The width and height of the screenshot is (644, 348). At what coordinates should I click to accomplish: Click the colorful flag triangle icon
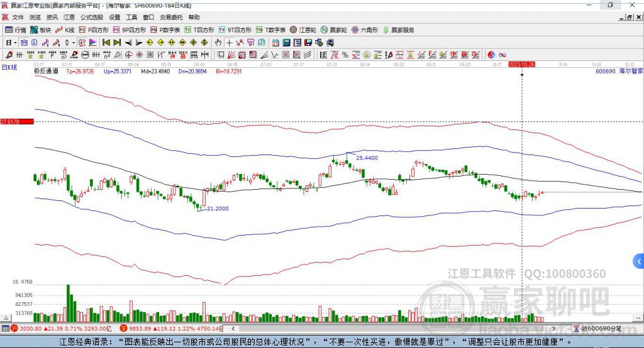point(93,43)
